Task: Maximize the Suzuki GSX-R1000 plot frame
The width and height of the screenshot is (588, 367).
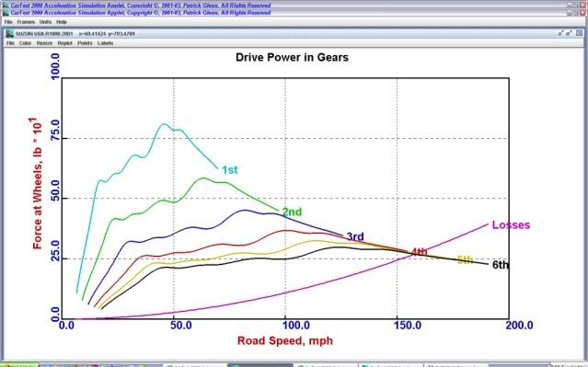Action: coord(569,33)
